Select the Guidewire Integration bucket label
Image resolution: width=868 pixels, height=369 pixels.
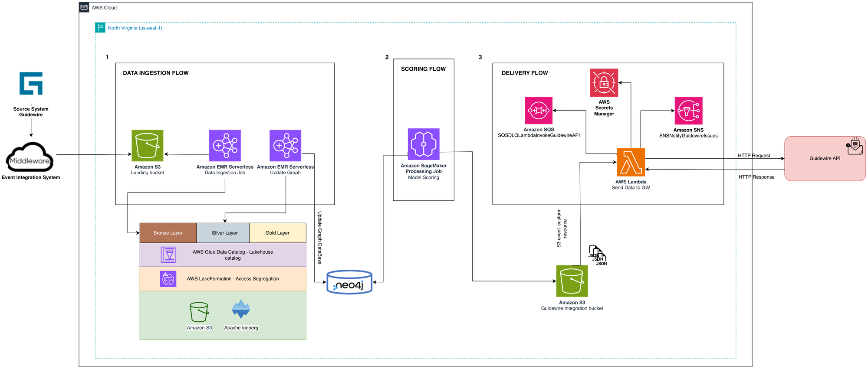572,308
